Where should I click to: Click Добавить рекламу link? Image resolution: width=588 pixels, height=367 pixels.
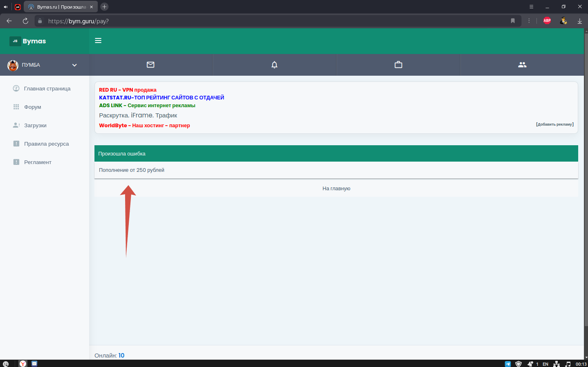tap(554, 124)
